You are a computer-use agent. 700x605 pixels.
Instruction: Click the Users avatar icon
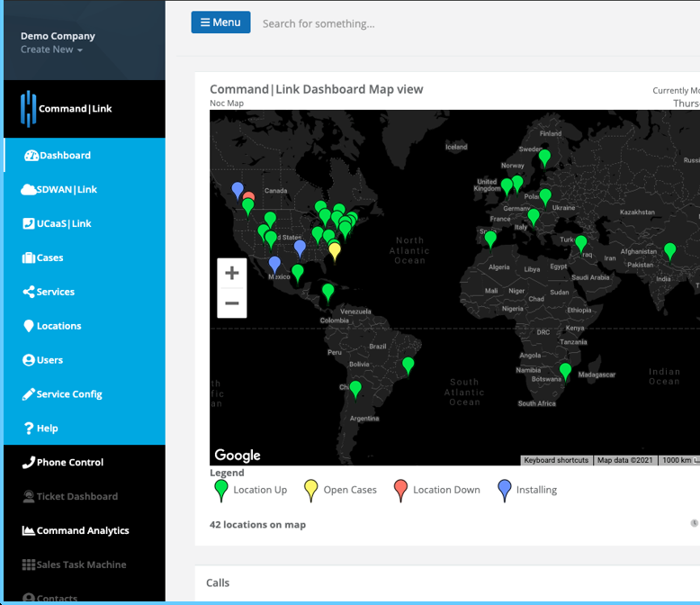(x=29, y=360)
